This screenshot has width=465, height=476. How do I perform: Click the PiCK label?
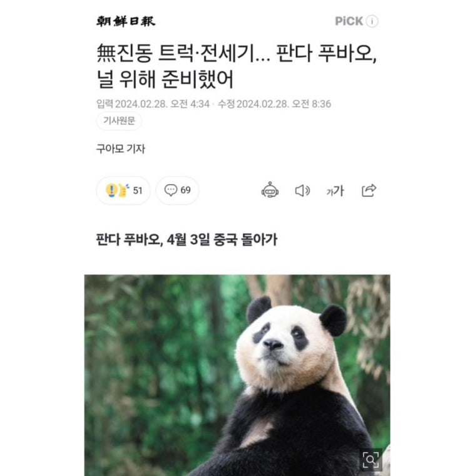click(349, 21)
